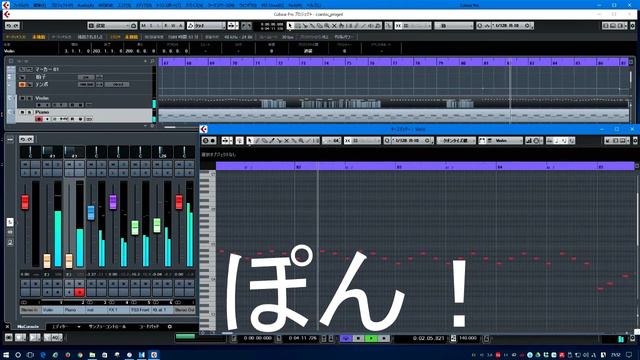Viewport: 640px width, 360px height.
Task: Toggle red record enable button on Piano mixer channel
Action: tap(80, 292)
